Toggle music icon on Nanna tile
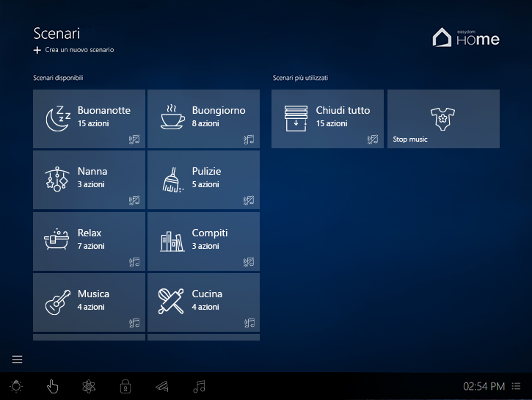Viewport: 532px width, 400px height. (134, 200)
